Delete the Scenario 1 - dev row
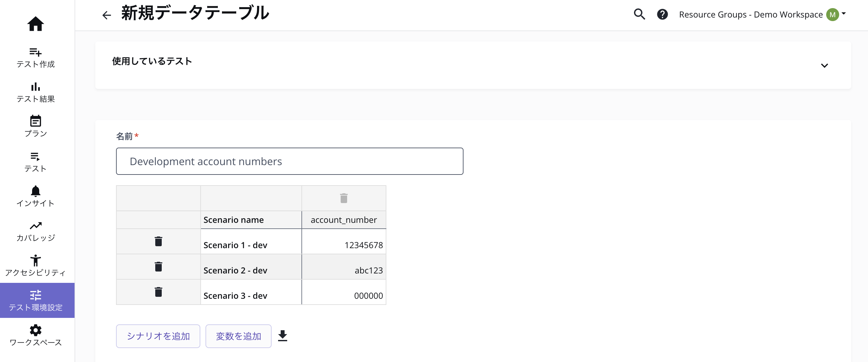This screenshot has height=362, width=868. (158, 241)
